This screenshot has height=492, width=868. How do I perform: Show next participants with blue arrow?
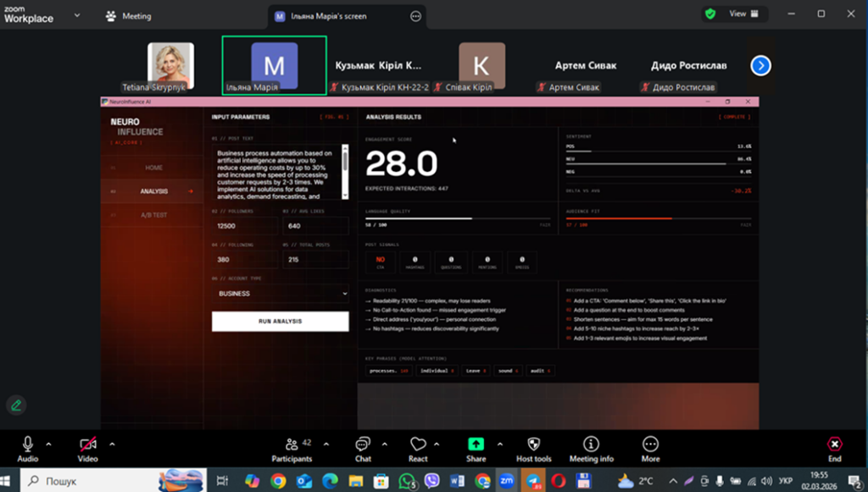(760, 65)
